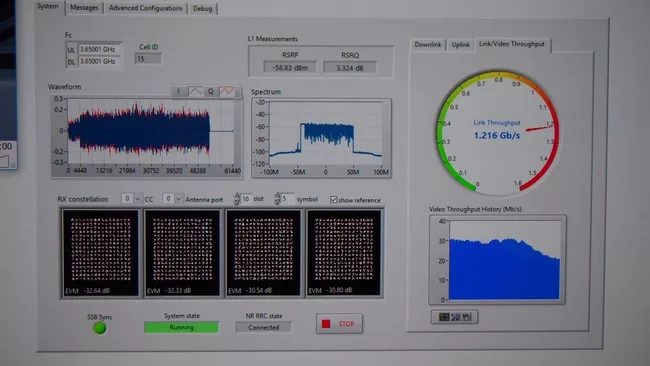Open the CC dropdown arrow

(x=138, y=199)
